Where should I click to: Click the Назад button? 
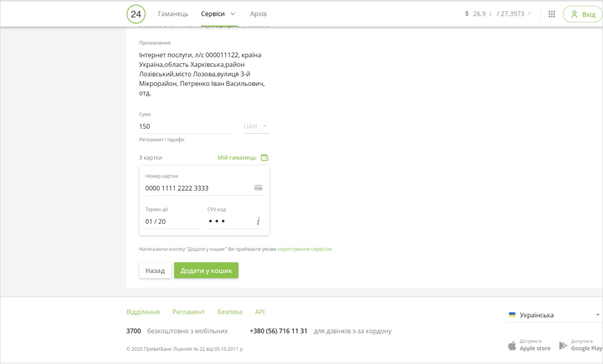click(155, 271)
